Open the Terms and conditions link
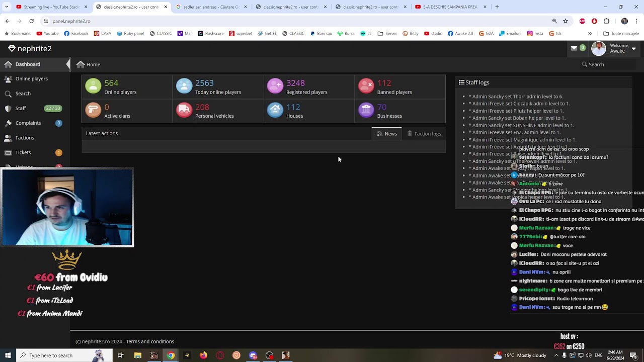Image resolution: width=644 pixels, height=362 pixels. [x=150, y=341]
